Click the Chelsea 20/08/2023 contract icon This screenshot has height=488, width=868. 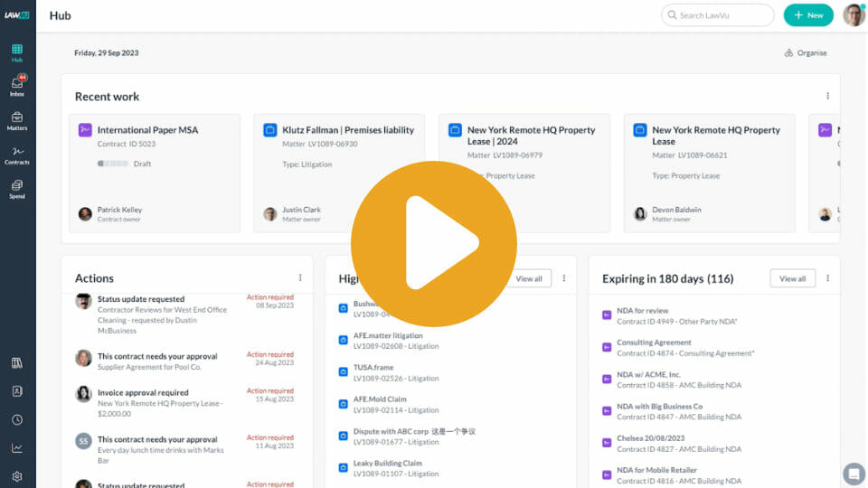click(x=607, y=443)
